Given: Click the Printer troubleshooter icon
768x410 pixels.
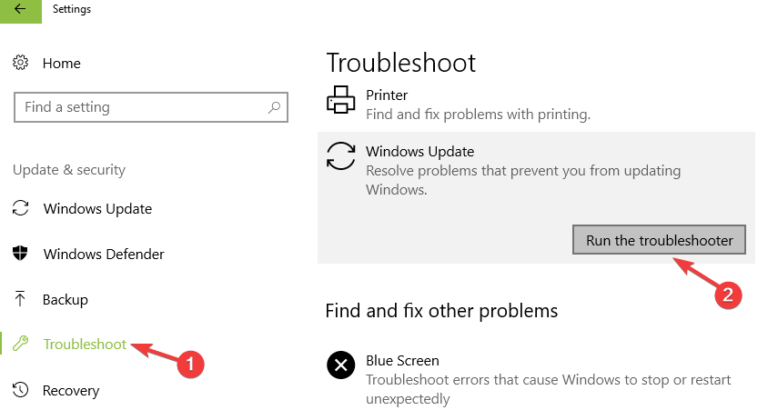Looking at the screenshot, I should tap(341, 100).
